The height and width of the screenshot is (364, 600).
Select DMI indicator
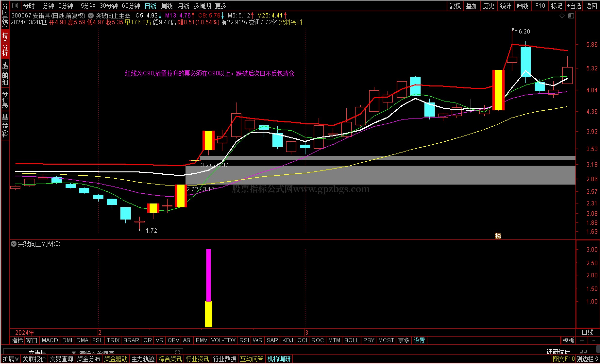67,340
